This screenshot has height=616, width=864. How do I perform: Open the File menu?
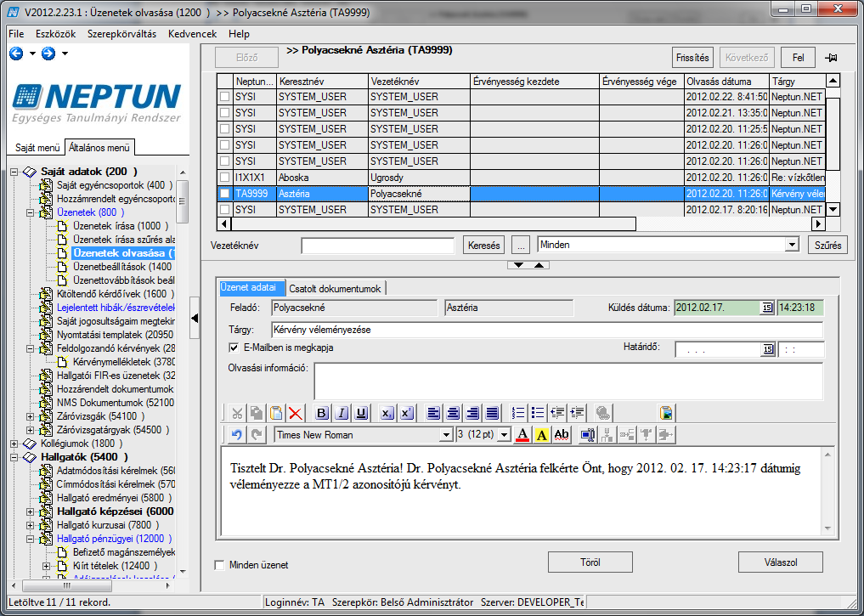16,34
